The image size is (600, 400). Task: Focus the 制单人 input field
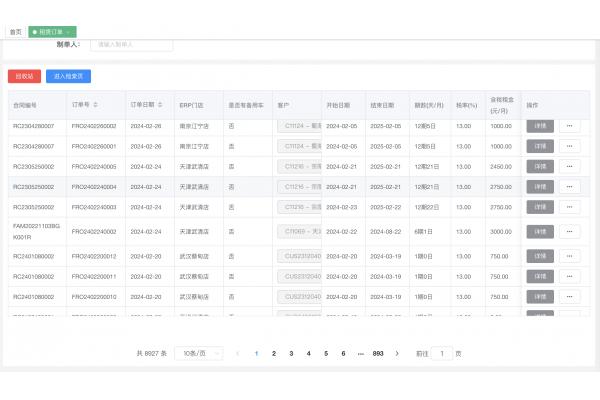click(130, 45)
